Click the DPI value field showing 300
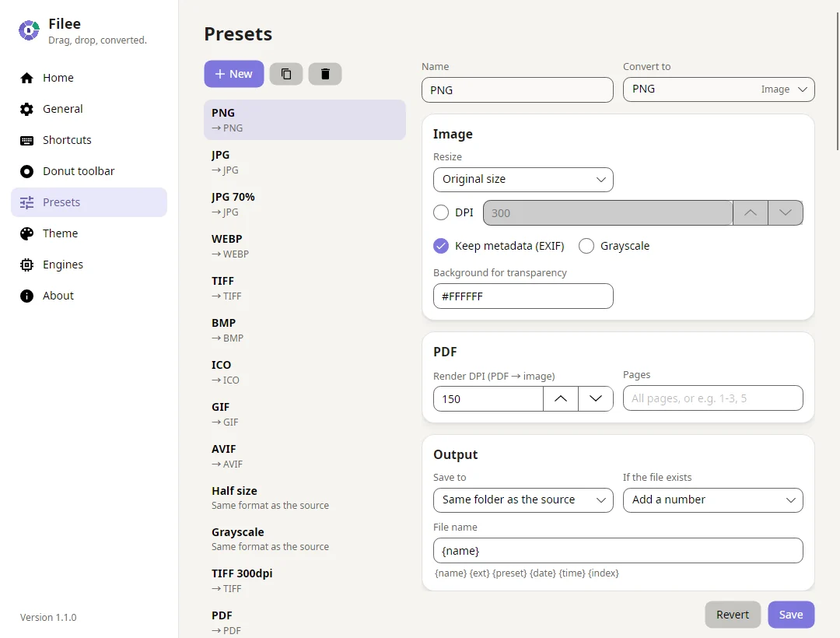The image size is (840, 638). [x=607, y=212]
